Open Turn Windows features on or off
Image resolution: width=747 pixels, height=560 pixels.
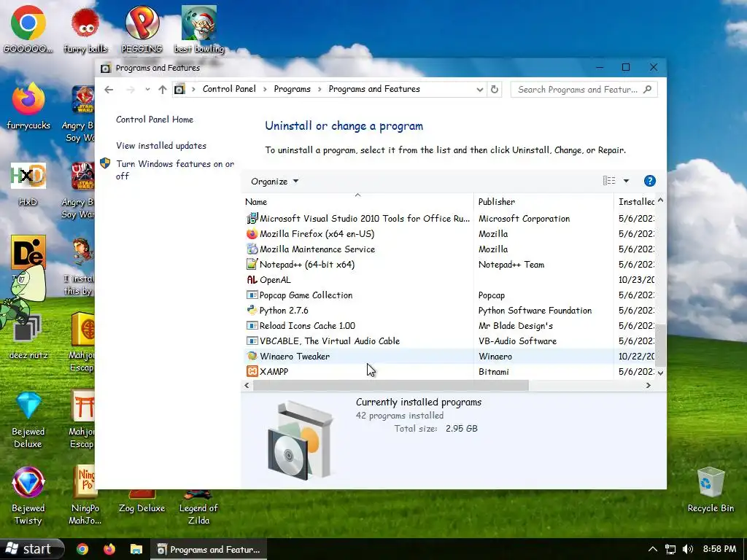pos(175,170)
